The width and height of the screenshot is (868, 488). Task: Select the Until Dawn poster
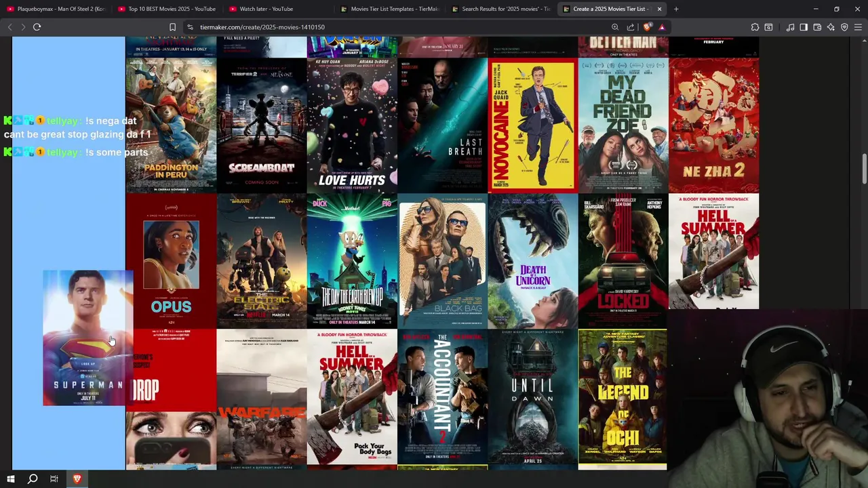(533, 396)
